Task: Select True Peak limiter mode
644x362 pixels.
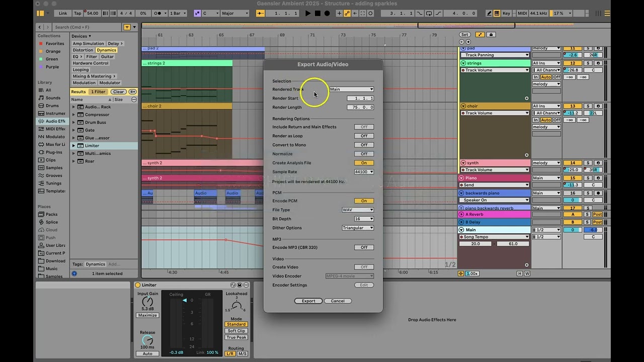Action: click(x=236, y=337)
